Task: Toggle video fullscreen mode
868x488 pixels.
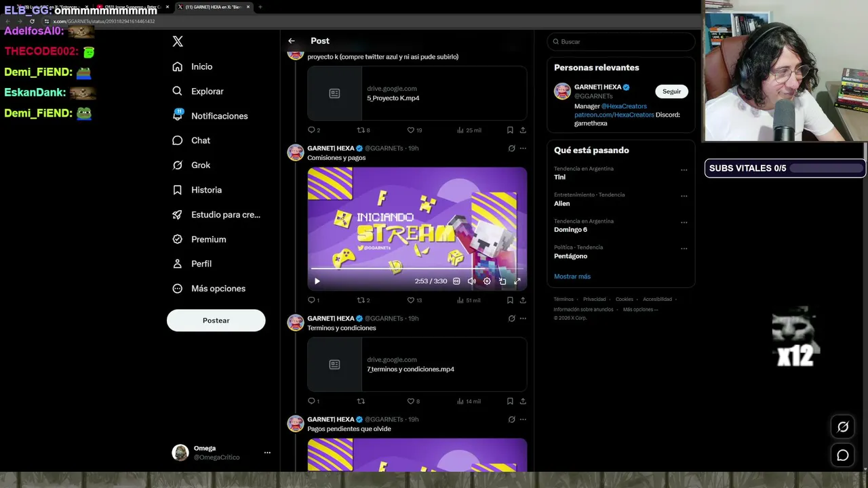Action: click(x=517, y=281)
